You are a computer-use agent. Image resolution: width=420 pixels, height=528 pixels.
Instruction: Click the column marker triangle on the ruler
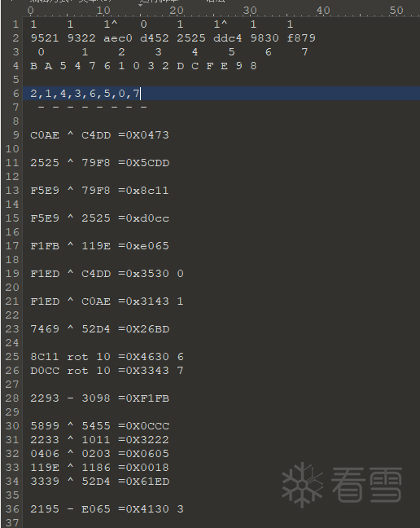tap(141, 6)
